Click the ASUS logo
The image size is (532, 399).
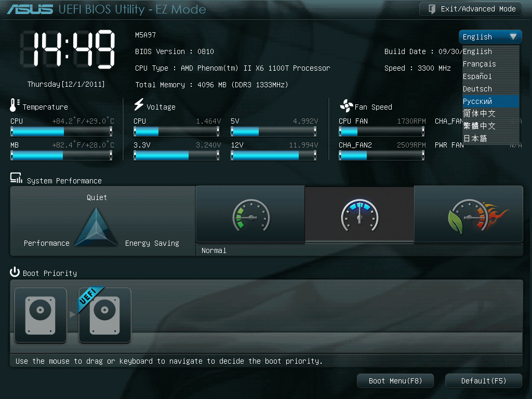(x=30, y=9)
